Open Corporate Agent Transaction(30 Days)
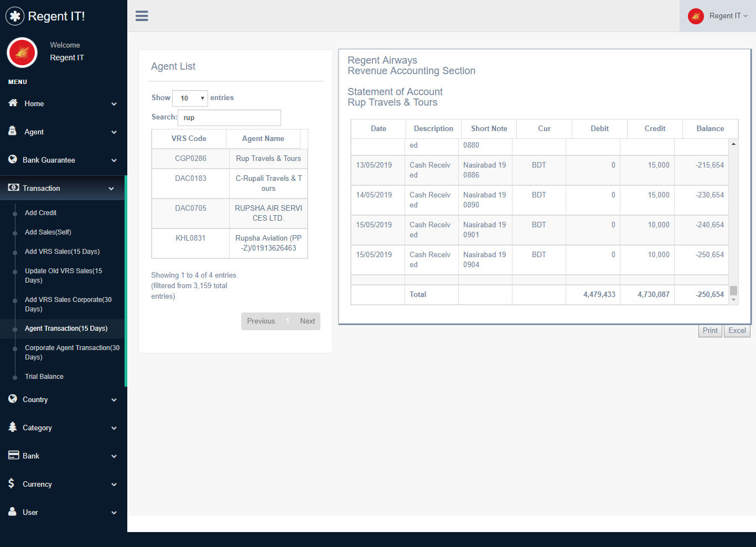Viewport: 756px width, 547px height. (x=72, y=352)
